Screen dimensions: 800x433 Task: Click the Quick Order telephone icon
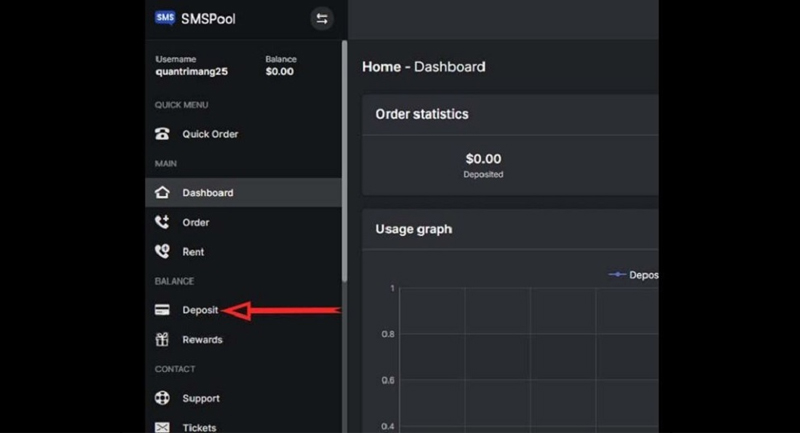[x=162, y=134]
